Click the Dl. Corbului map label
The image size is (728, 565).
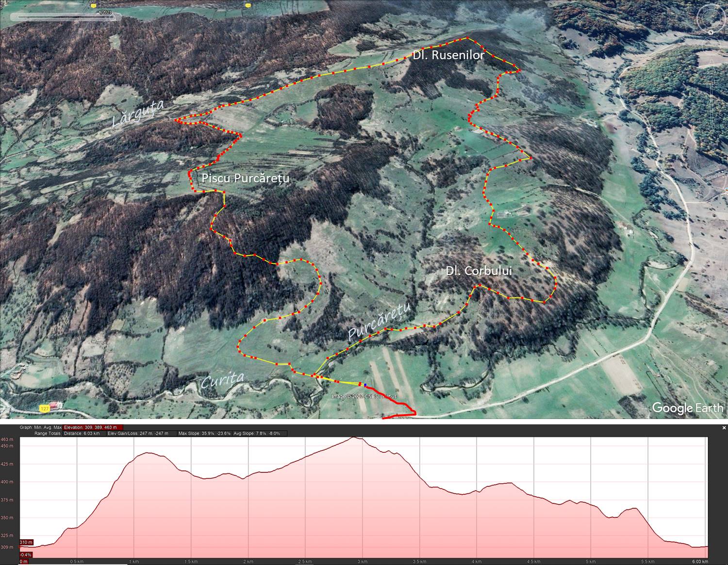click(479, 271)
